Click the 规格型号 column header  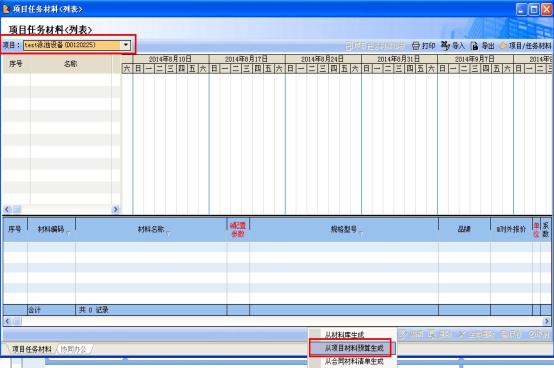click(x=344, y=230)
